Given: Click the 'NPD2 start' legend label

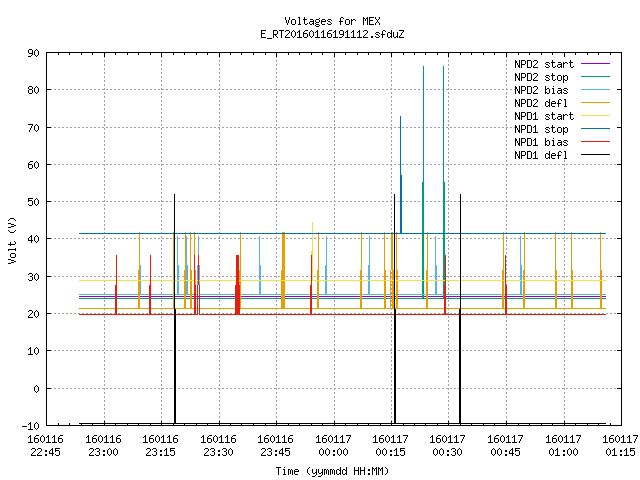Looking at the screenshot, I should pos(544,64).
